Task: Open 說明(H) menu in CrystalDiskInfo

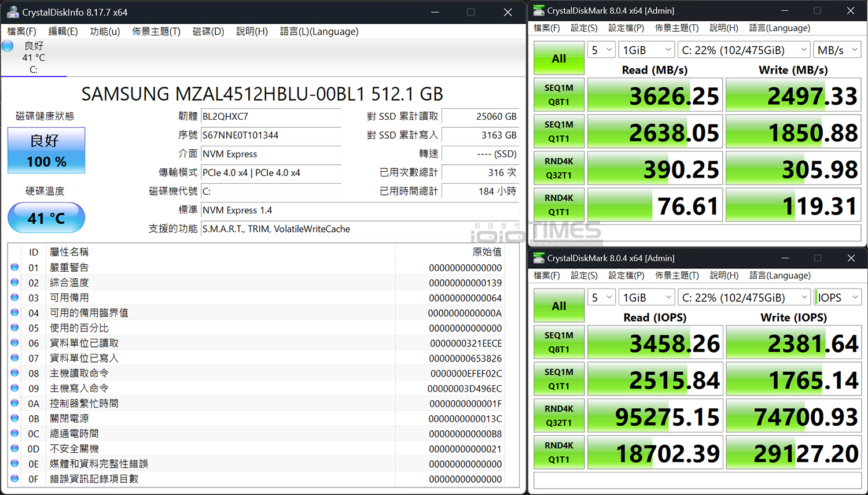Action: click(x=252, y=31)
